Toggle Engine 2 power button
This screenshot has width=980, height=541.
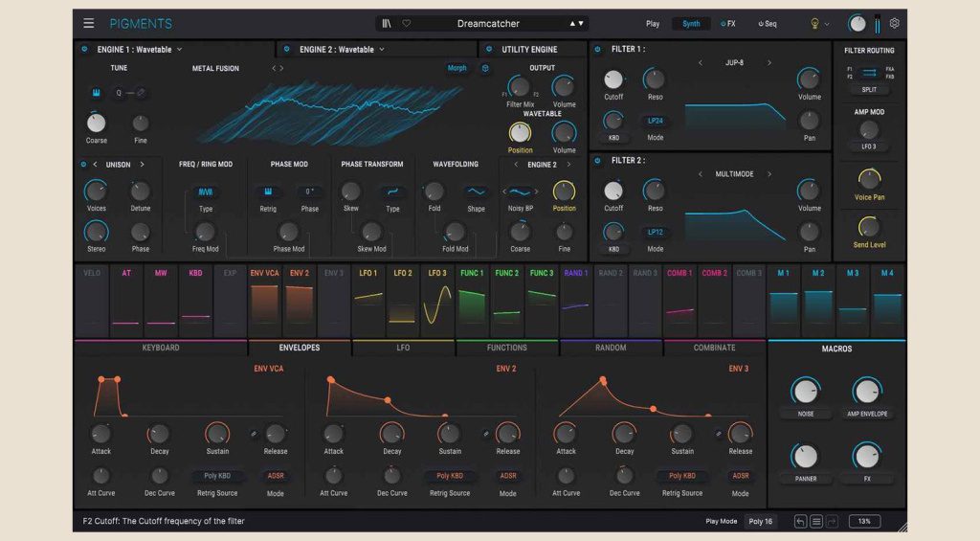(287, 49)
